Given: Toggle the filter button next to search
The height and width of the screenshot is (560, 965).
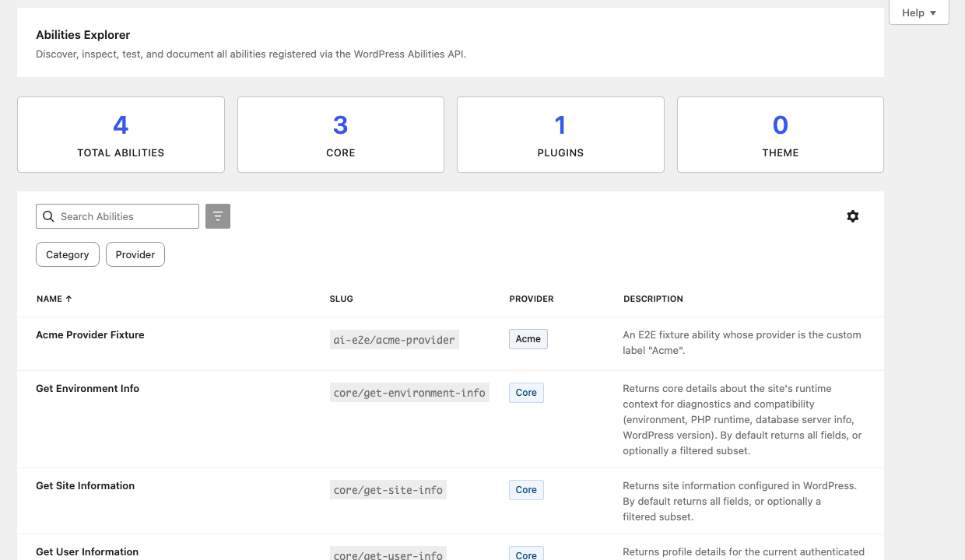Looking at the screenshot, I should [x=218, y=216].
